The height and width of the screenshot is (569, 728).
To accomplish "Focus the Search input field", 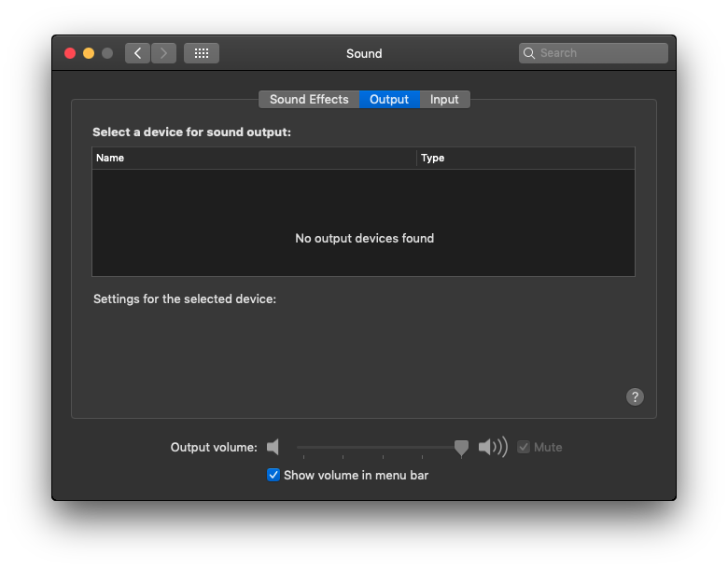I will click(594, 53).
